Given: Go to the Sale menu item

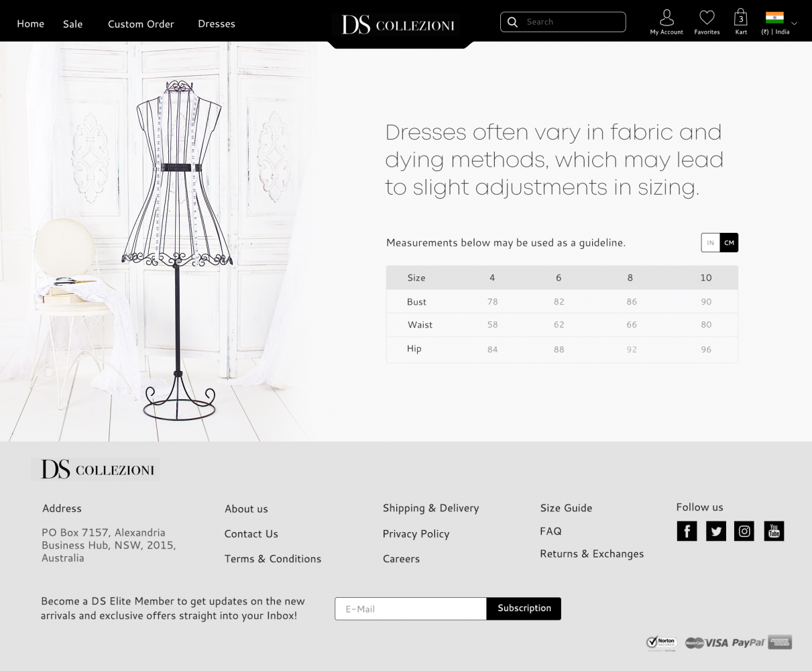Looking at the screenshot, I should coord(72,23).
